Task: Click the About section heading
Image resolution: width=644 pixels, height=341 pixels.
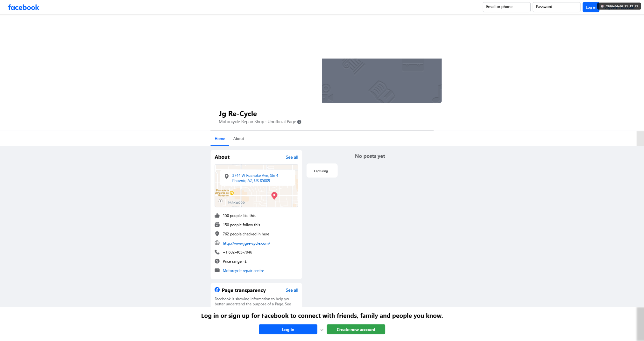Action: click(222, 157)
